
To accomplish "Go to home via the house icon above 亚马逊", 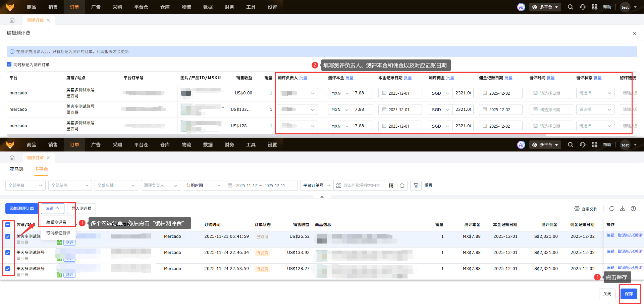I will tap(12, 158).
